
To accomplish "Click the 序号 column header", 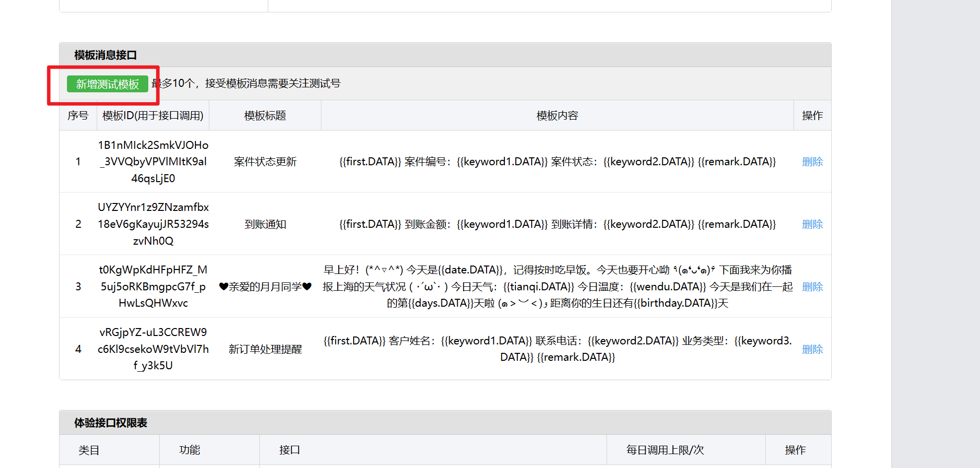I will click(78, 116).
